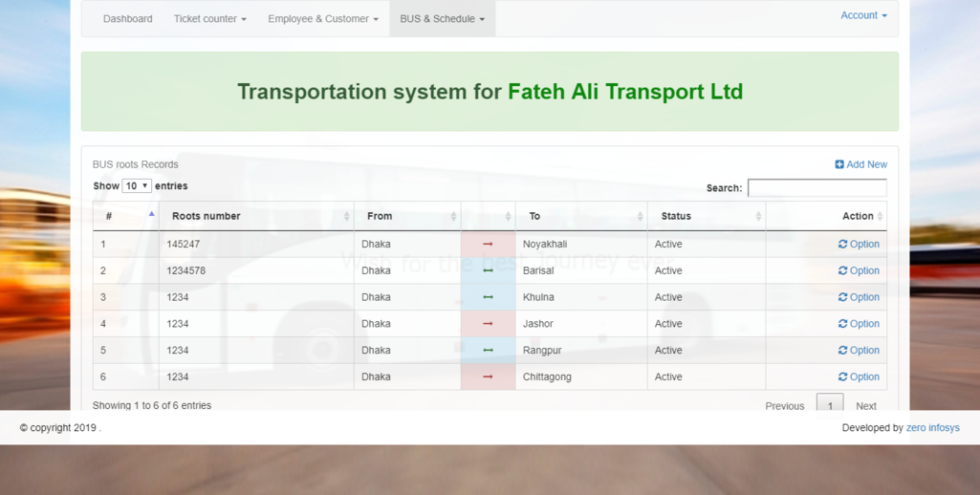Image resolution: width=980 pixels, height=495 pixels.
Task: Click refresh icon for Noyakhali route row
Action: pos(842,244)
